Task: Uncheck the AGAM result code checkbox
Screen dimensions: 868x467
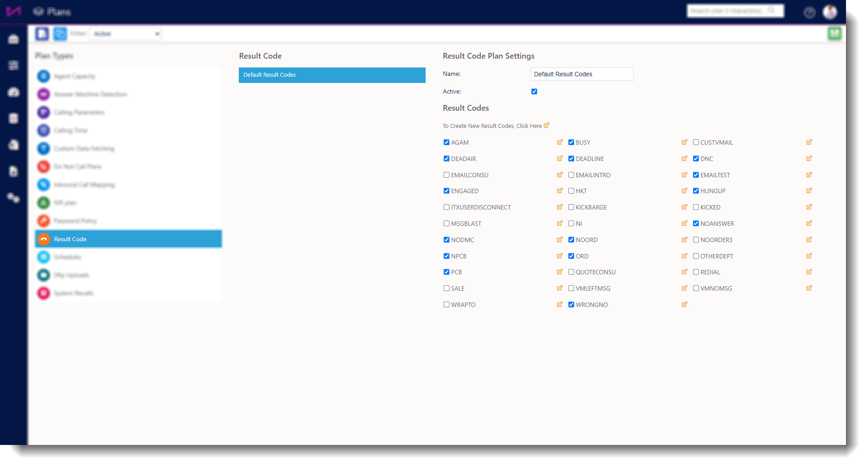Action: click(x=446, y=142)
